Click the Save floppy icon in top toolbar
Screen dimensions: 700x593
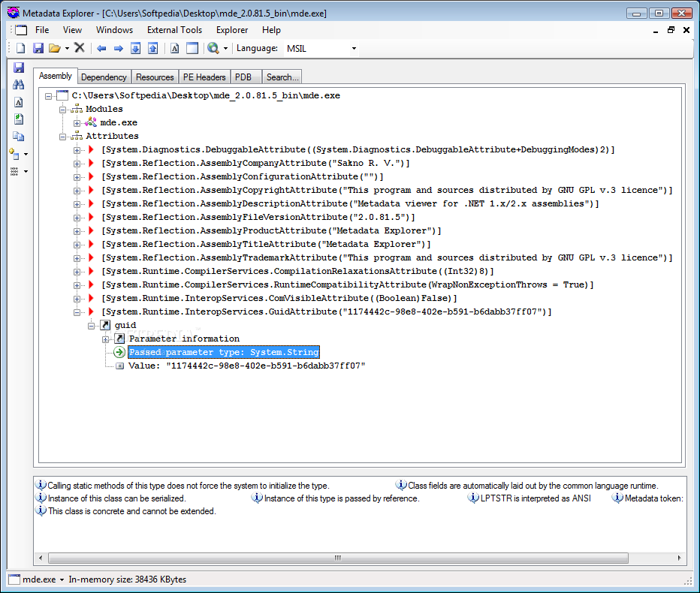click(x=38, y=48)
